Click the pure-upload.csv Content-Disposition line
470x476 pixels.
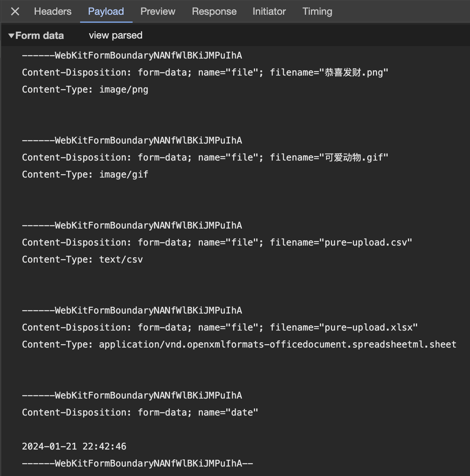[x=216, y=243]
